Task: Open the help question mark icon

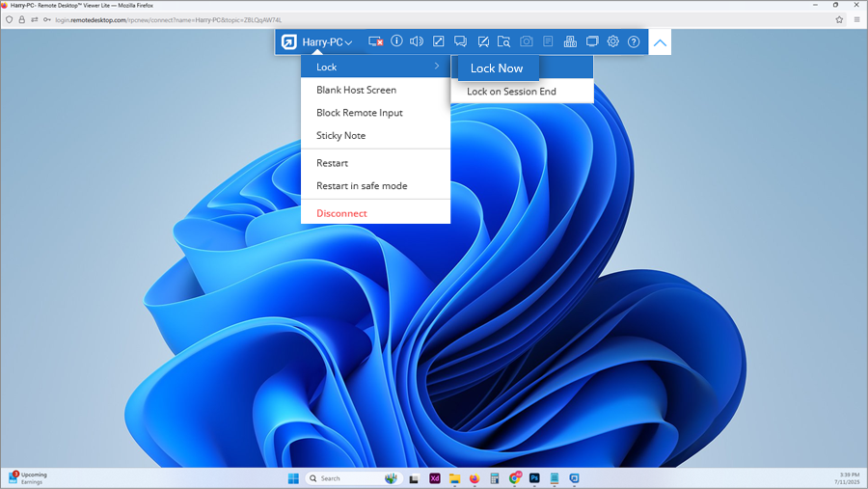Action: coord(634,41)
